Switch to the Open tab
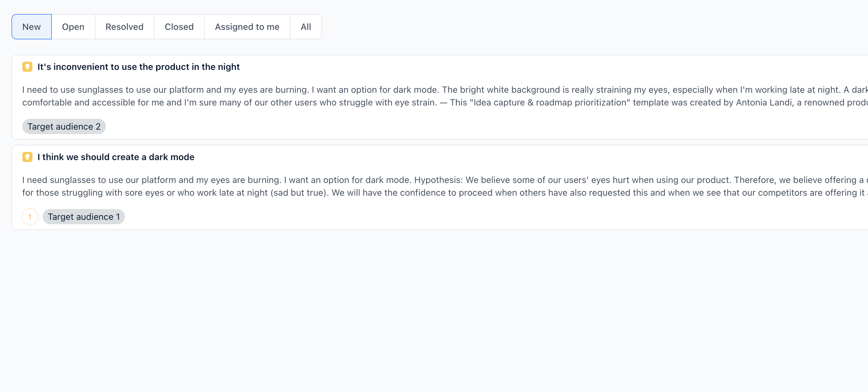The width and height of the screenshot is (868, 392). 73,27
